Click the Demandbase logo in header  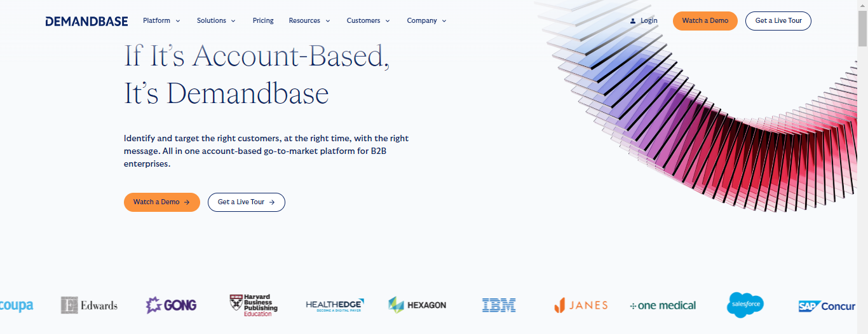(86, 21)
